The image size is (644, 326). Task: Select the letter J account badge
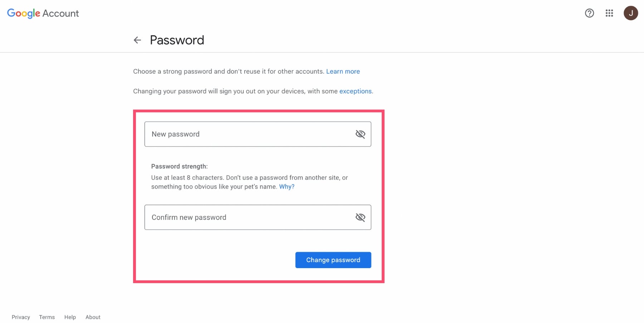point(631,13)
